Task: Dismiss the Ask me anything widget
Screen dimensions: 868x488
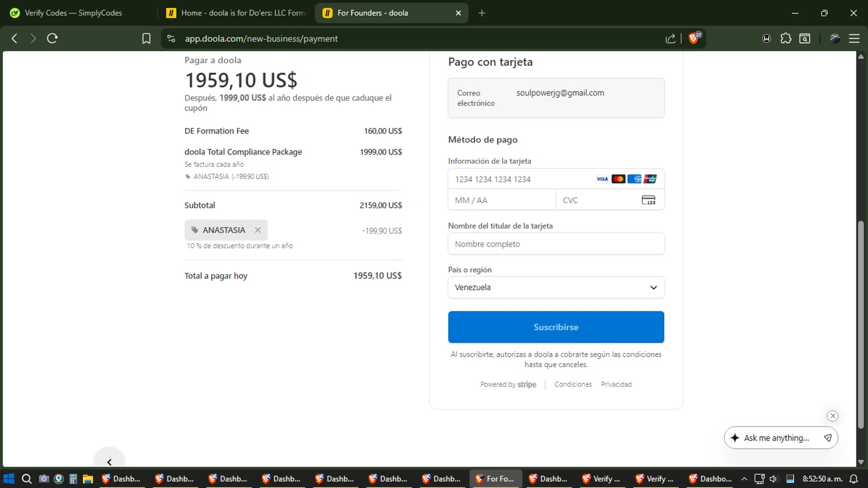Action: (x=833, y=416)
